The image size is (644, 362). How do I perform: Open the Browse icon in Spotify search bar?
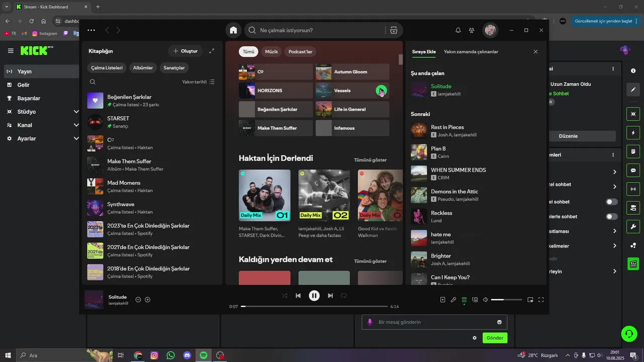pos(393,30)
